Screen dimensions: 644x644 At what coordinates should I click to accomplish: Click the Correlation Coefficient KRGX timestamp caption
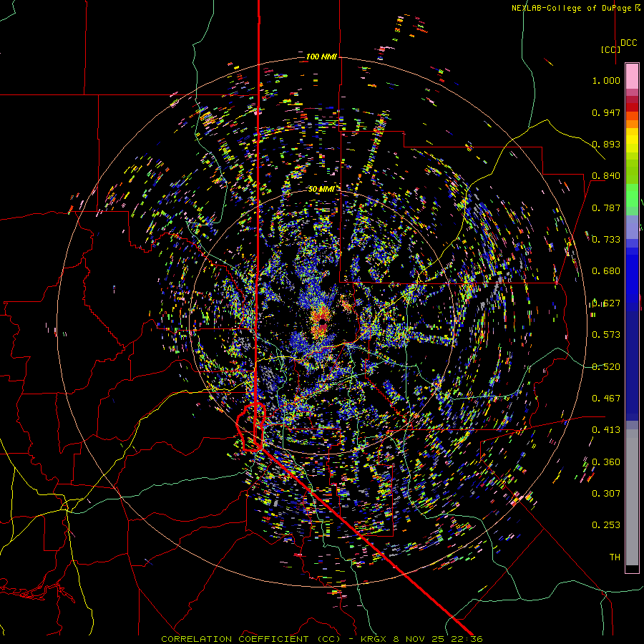pyautogui.click(x=321, y=639)
